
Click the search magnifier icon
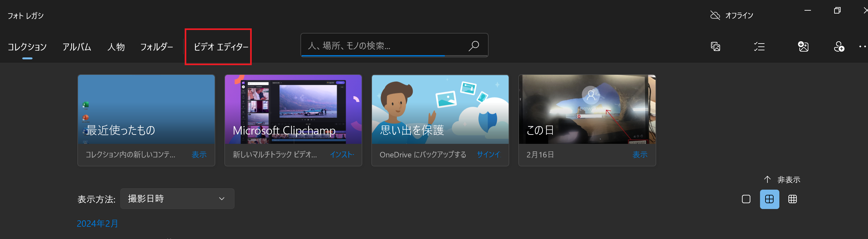pos(473,45)
